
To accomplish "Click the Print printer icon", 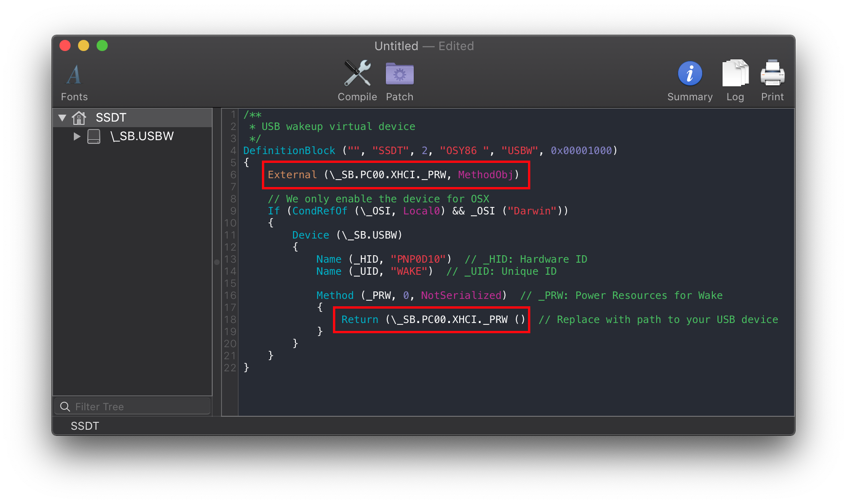I will click(772, 74).
